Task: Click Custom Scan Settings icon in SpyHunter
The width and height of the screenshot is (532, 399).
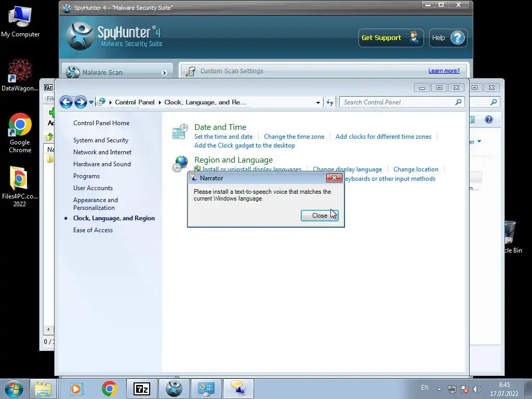Action: coord(190,71)
